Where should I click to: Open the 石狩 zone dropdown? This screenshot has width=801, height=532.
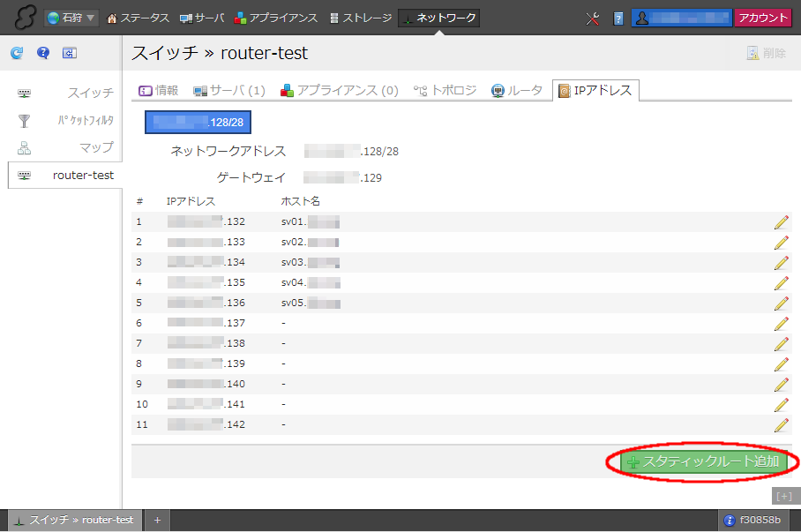[x=71, y=18]
